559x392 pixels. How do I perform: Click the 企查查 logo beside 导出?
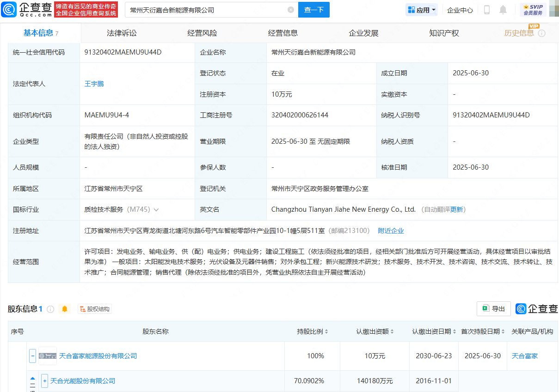537,309
